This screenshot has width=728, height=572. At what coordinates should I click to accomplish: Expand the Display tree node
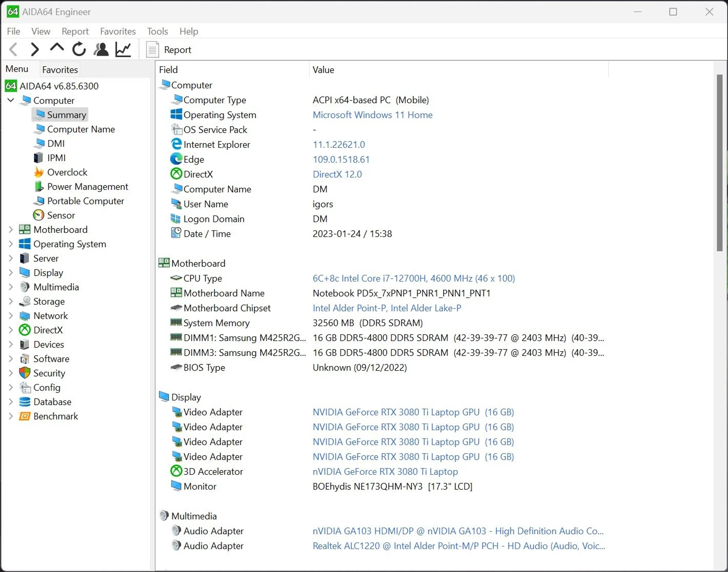tap(11, 273)
